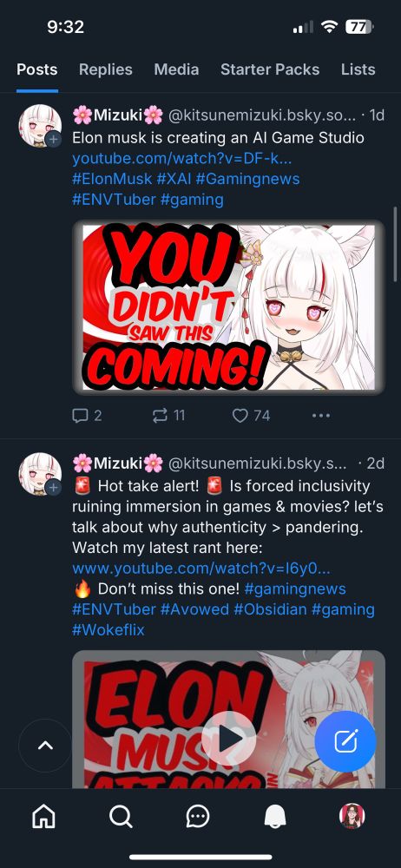This screenshot has width=401, height=868.
Task: Follow Mizuki via second avatar plus badge
Action: click(x=53, y=488)
